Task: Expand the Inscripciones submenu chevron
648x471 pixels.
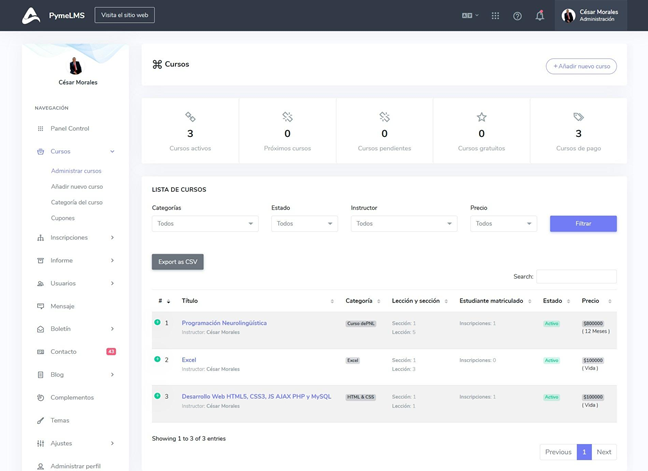Action: click(x=112, y=238)
